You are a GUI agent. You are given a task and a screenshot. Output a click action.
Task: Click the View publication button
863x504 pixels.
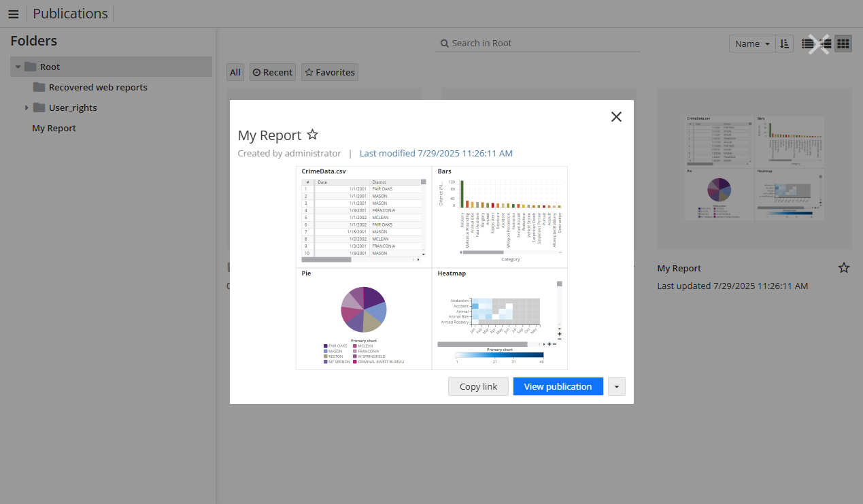click(558, 386)
